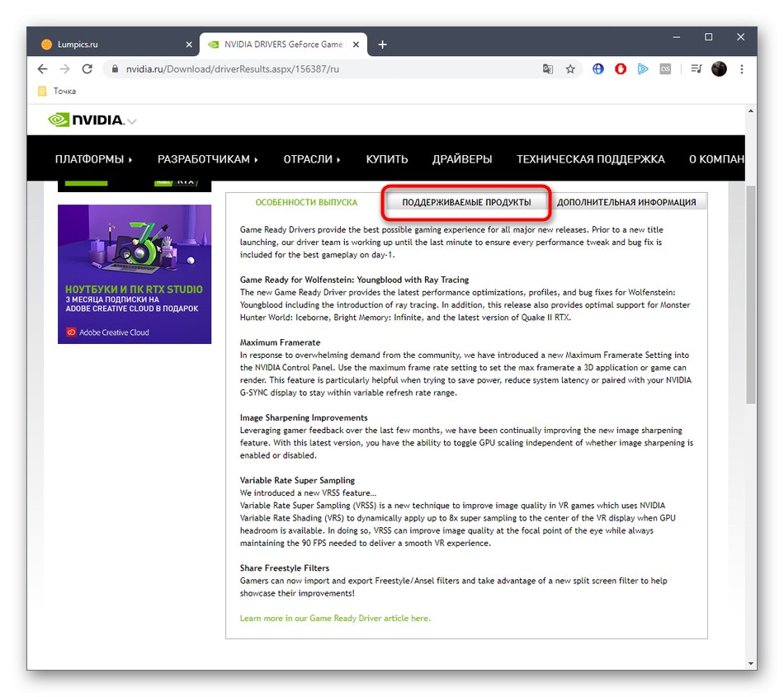Viewport: 784px width, 697px height.
Task: Click the padlock site info icon
Action: 115,69
